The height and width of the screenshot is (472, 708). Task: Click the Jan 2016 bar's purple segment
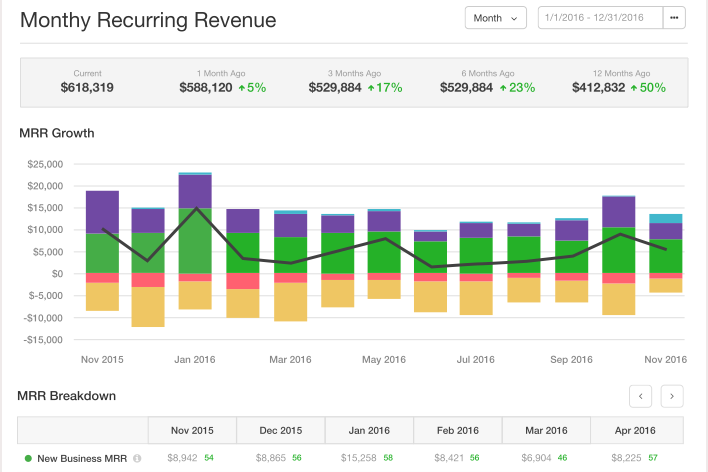[195, 191]
